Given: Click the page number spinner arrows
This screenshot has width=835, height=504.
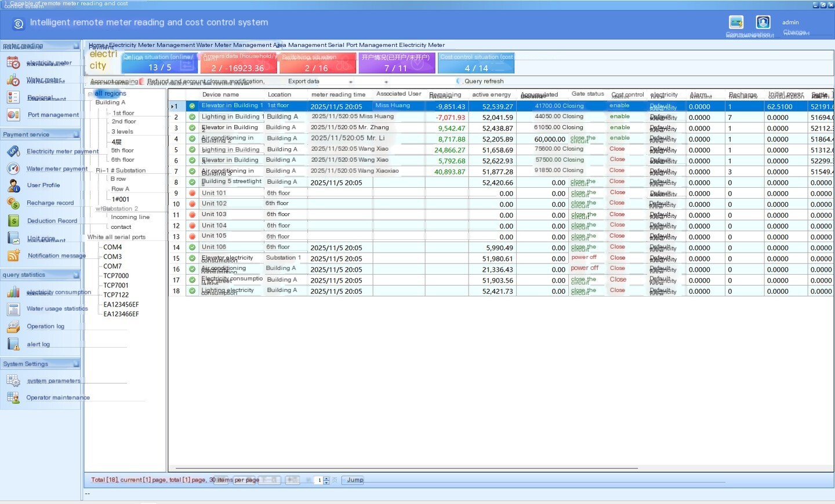Looking at the screenshot, I should 326,480.
